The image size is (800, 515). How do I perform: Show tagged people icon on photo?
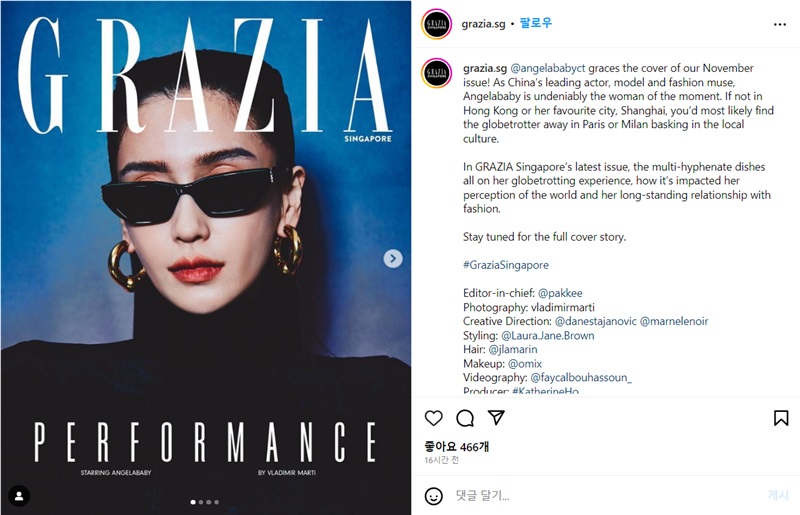coord(19,496)
